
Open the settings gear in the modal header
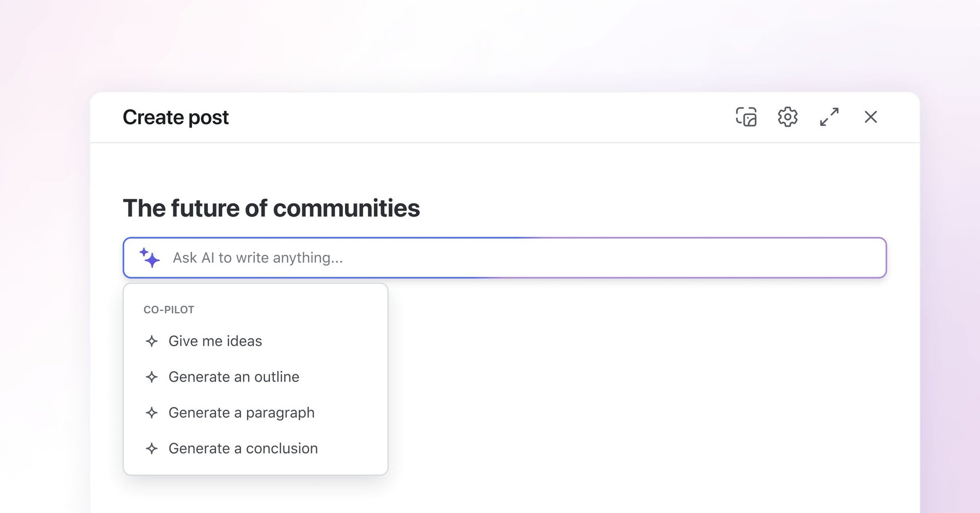(x=786, y=117)
